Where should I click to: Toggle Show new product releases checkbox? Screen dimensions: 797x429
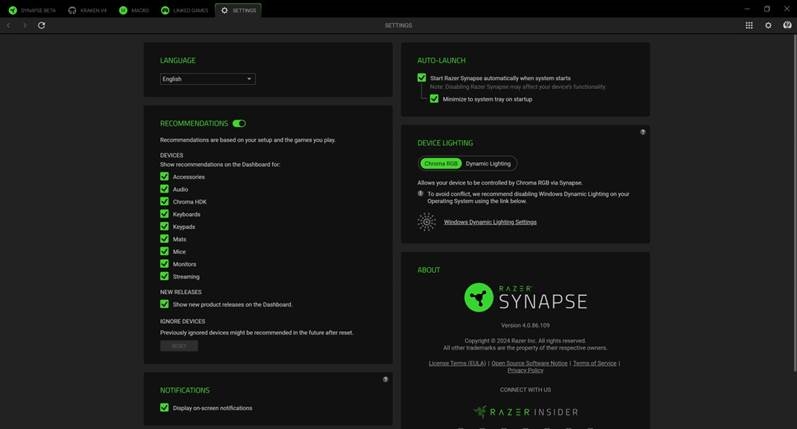pyautogui.click(x=164, y=304)
